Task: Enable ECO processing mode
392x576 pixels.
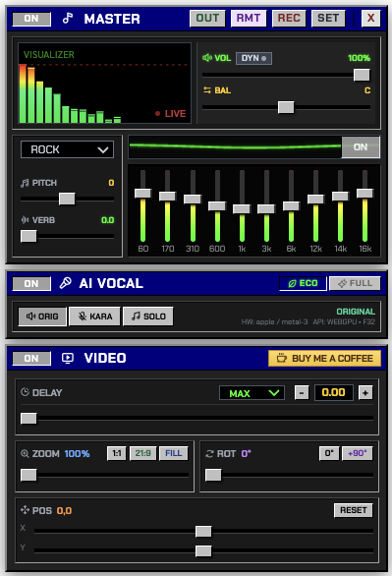Action: tap(303, 283)
